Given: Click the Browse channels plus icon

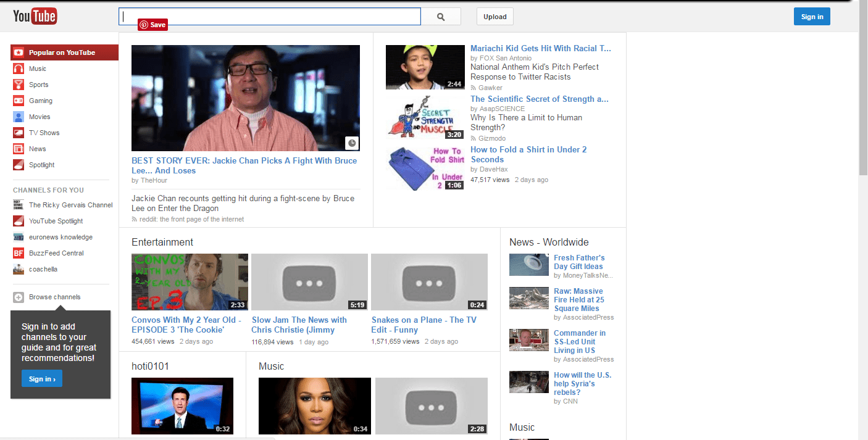Looking at the screenshot, I should [19, 297].
